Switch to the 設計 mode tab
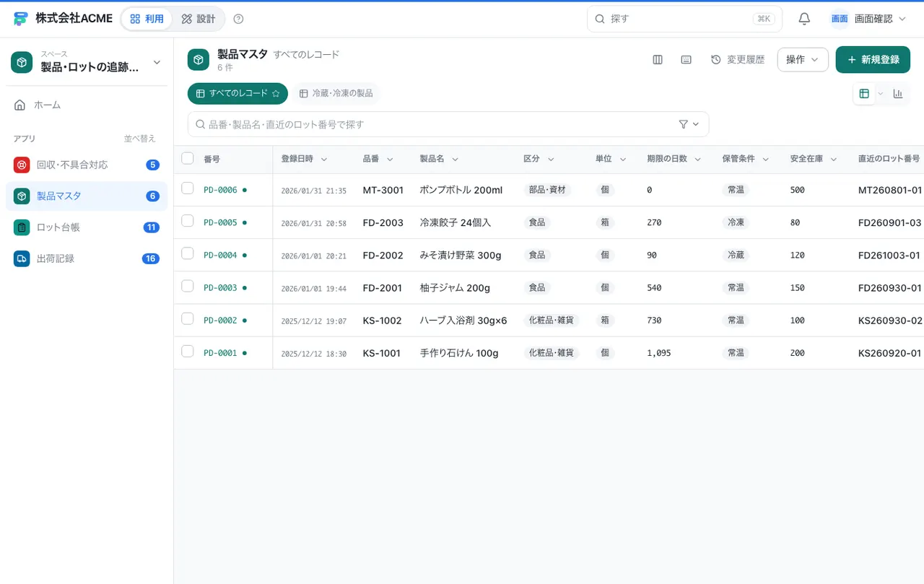The height and width of the screenshot is (584, 924). (199, 19)
